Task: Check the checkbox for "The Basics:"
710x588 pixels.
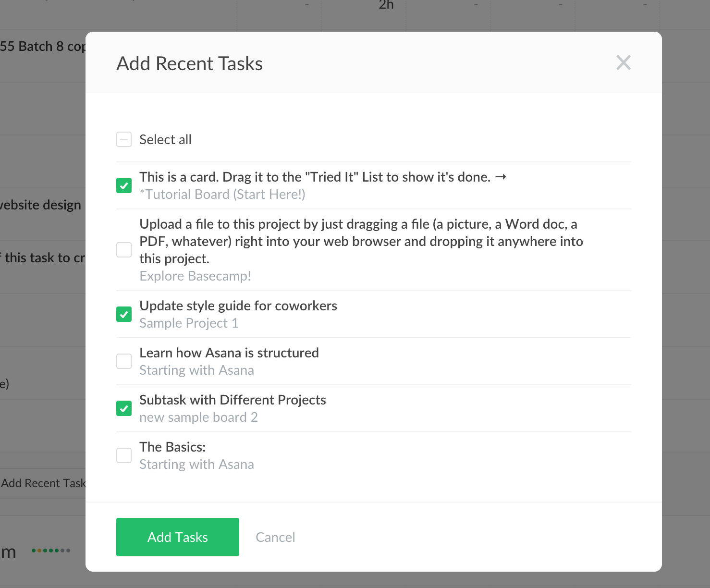Action: click(x=124, y=455)
